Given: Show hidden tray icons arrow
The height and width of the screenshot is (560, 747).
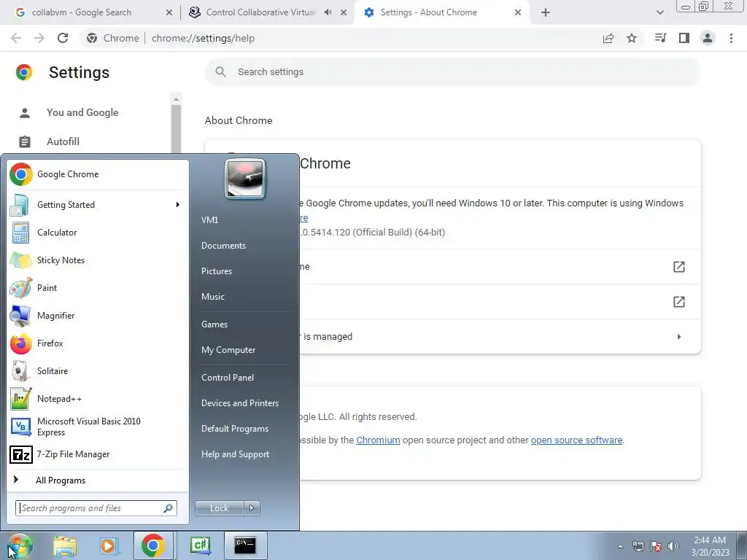Looking at the screenshot, I should point(620,546).
